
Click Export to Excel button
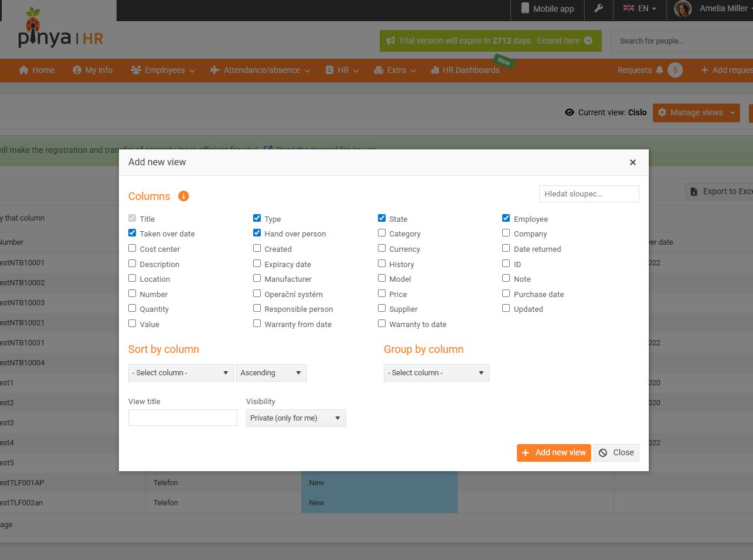click(719, 191)
